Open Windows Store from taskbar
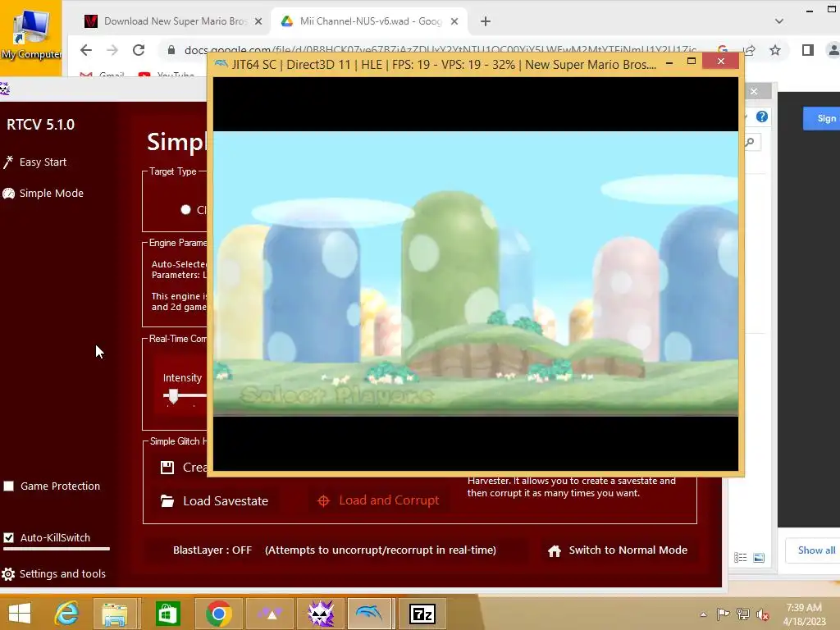840x630 pixels. point(167,614)
